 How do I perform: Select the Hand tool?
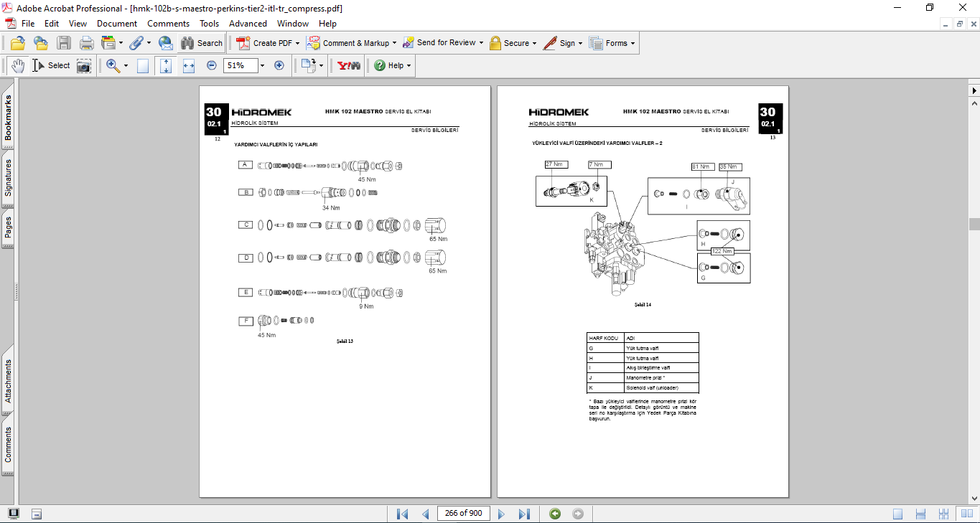click(17, 65)
